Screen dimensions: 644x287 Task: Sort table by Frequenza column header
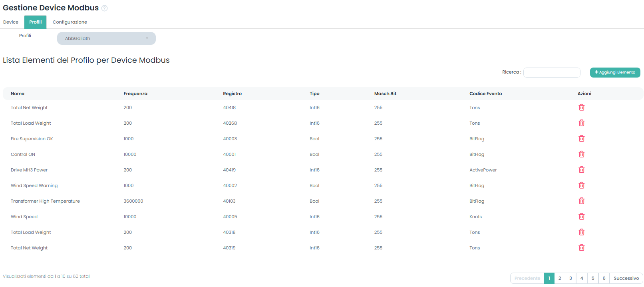tap(135, 94)
